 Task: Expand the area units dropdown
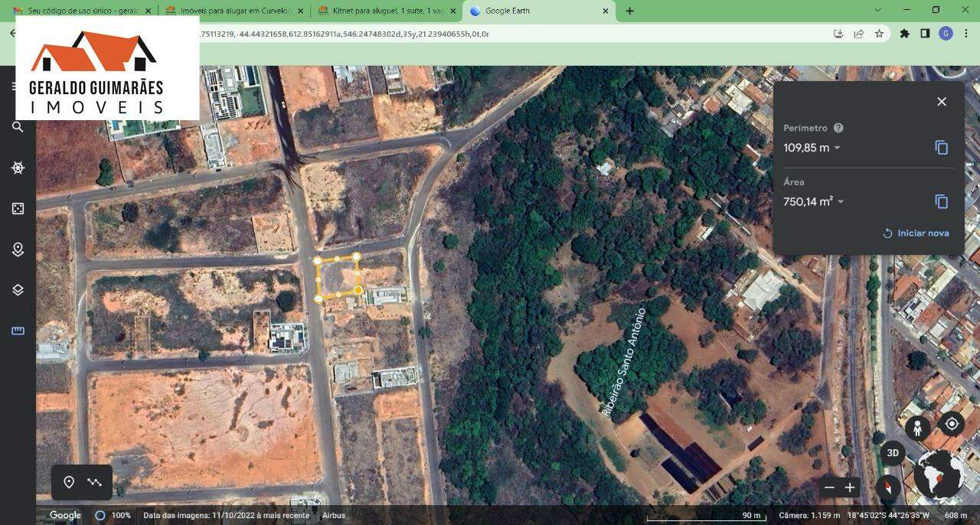[841, 202]
